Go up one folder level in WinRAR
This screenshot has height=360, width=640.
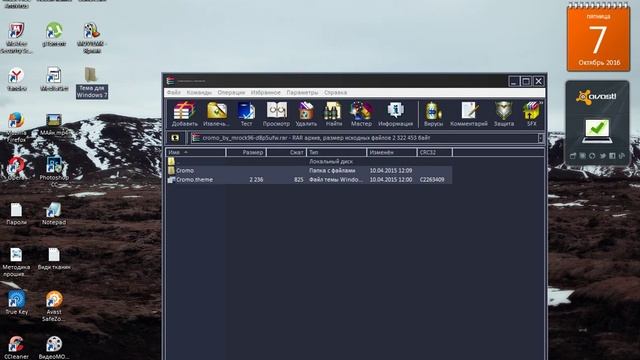(175, 138)
